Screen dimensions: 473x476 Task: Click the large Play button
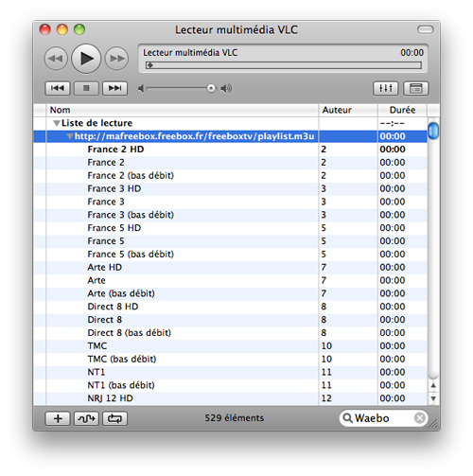tap(86, 59)
